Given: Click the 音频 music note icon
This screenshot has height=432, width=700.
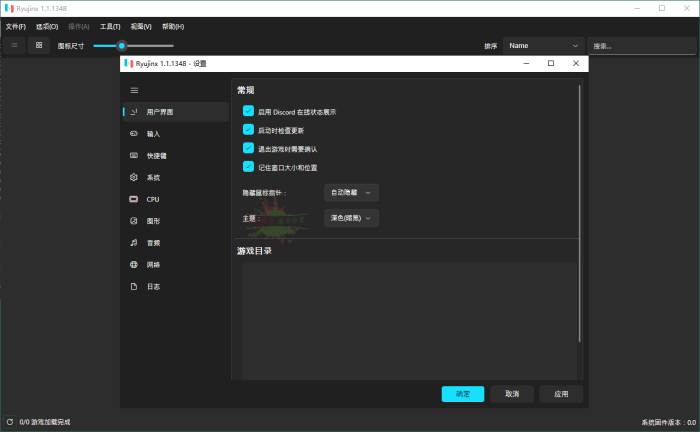Looking at the screenshot, I should pyautogui.click(x=133, y=243).
